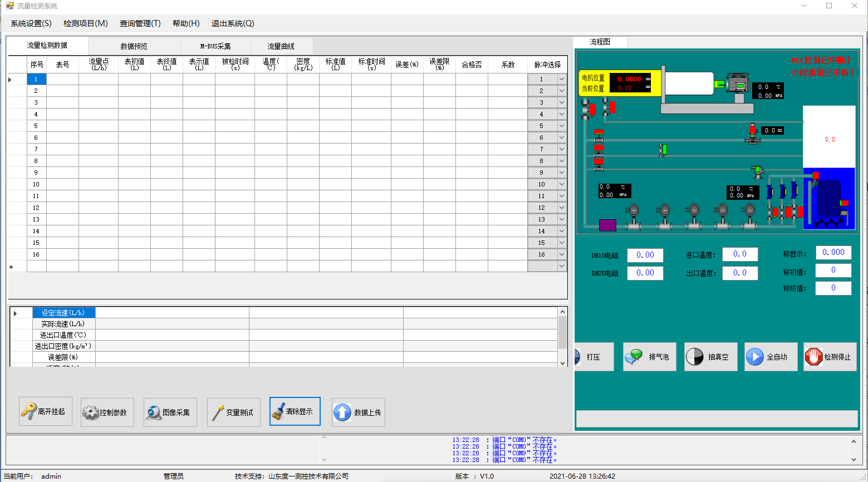Click the wand icon on 变量测试 button

coord(217,412)
